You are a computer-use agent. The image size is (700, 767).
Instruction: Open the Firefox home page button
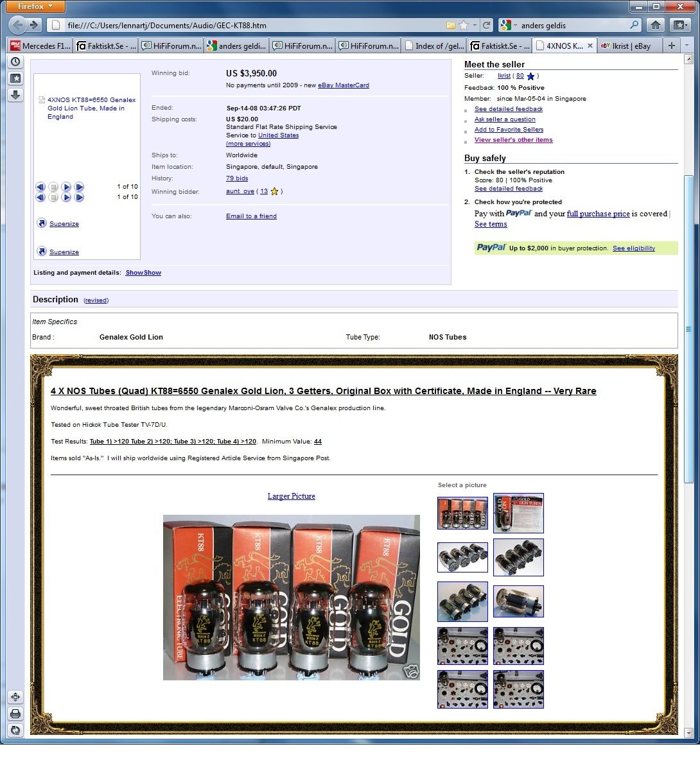point(656,25)
